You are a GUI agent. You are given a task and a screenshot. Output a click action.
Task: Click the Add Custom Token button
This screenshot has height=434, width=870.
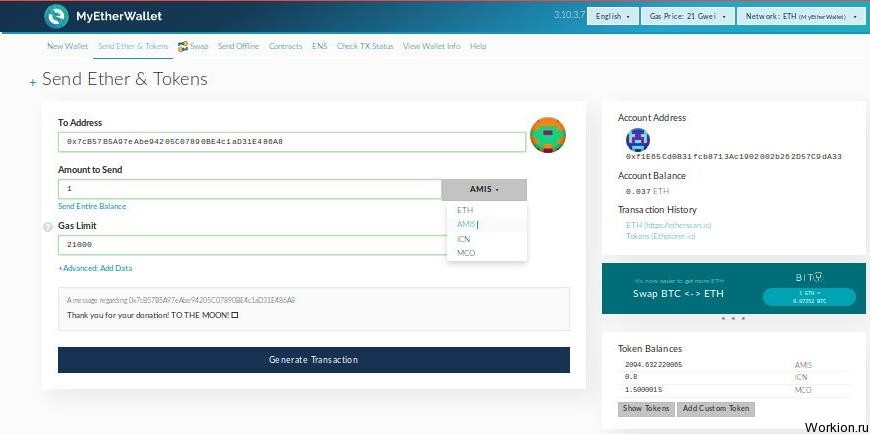click(x=716, y=408)
